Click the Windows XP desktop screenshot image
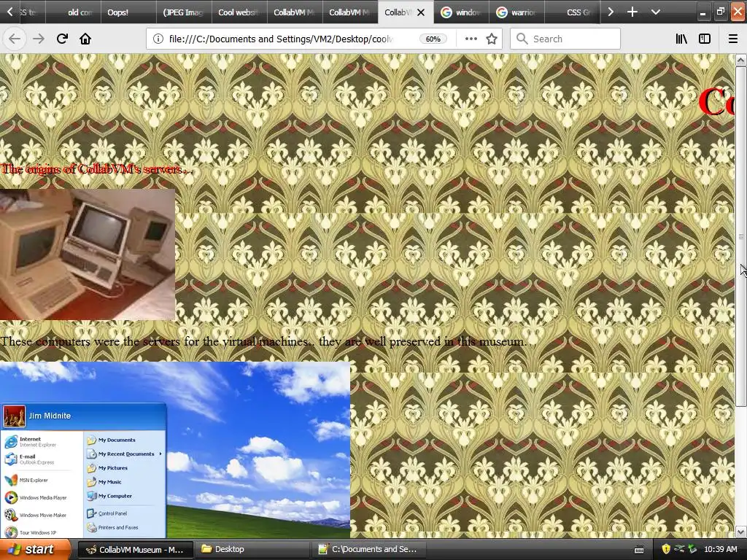This screenshot has height=560, width=747. click(175, 450)
